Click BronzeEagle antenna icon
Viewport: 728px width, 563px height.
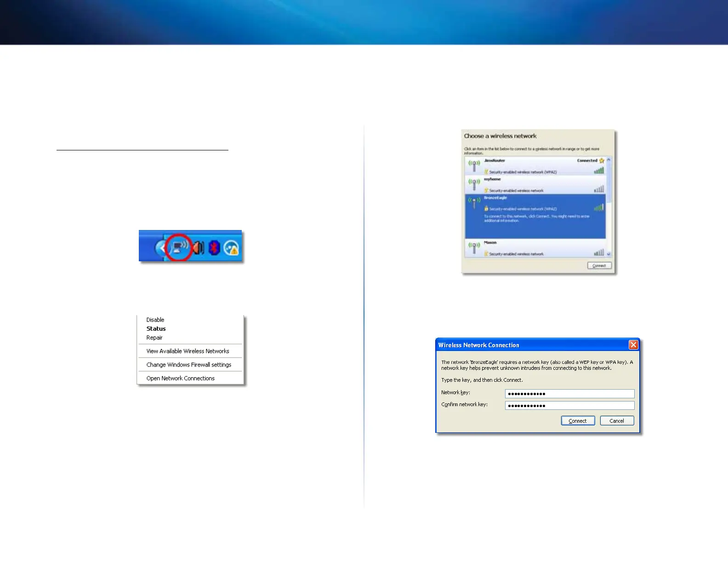pos(474,202)
